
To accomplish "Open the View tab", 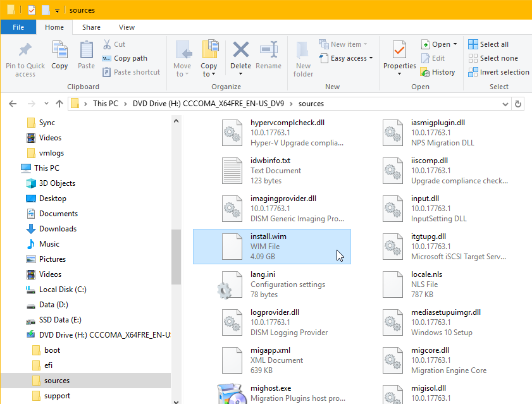I will [x=127, y=27].
